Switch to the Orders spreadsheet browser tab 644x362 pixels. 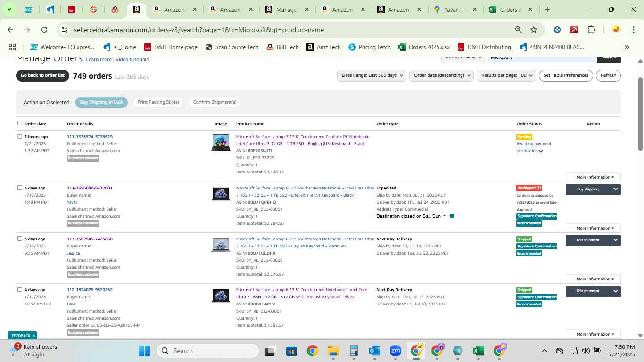[x=511, y=9]
